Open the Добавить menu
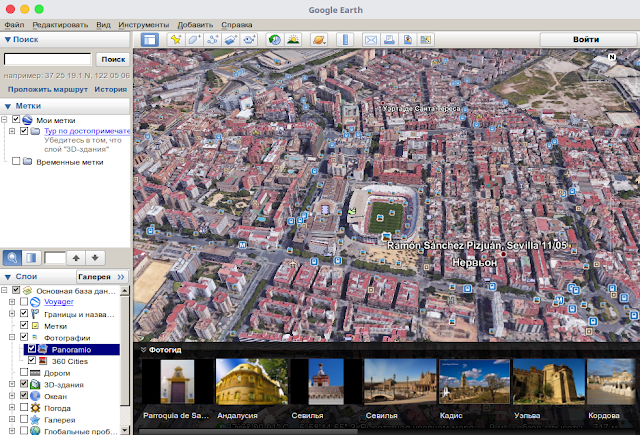 coord(195,25)
